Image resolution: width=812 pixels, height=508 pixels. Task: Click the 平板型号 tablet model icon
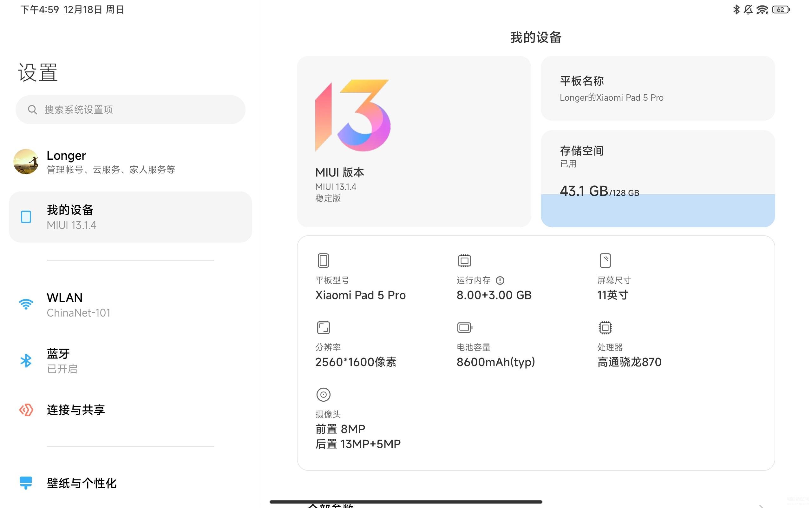(323, 260)
